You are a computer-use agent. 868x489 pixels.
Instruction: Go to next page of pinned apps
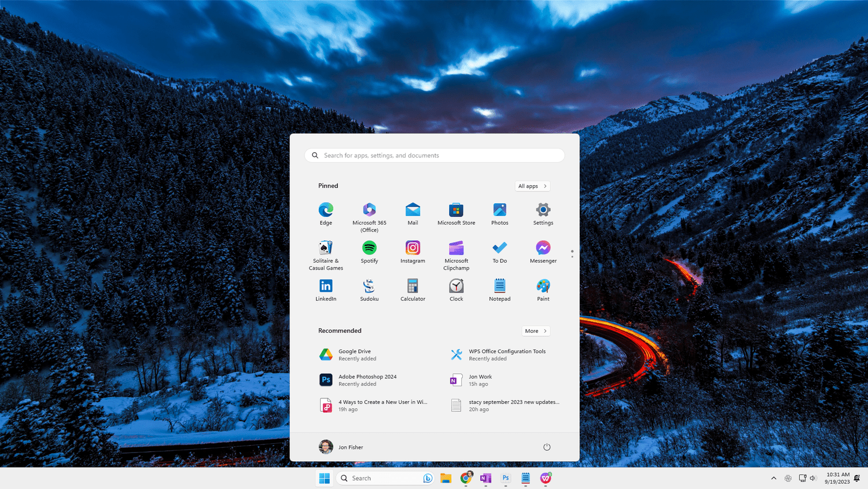point(572,256)
